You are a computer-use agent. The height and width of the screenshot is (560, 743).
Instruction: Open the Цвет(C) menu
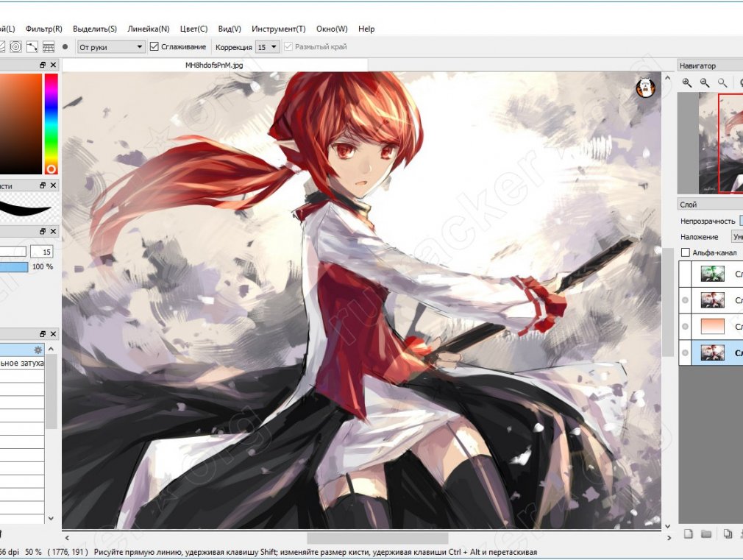click(x=193, y=29)
